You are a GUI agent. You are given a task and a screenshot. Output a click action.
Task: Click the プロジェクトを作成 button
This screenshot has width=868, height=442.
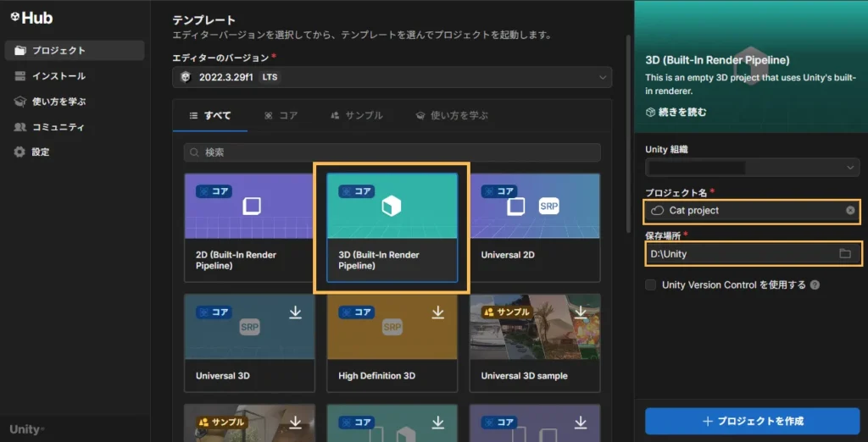753,421
